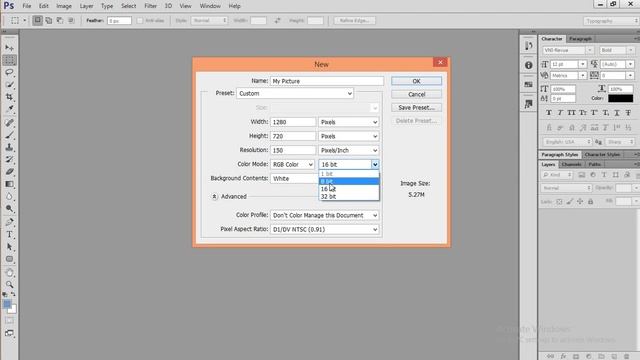Image resolution: width=640 pixels, height=360 pixels.
Task: Toggle Quick Mask mode icon
Action: click(x=9, y=321)
